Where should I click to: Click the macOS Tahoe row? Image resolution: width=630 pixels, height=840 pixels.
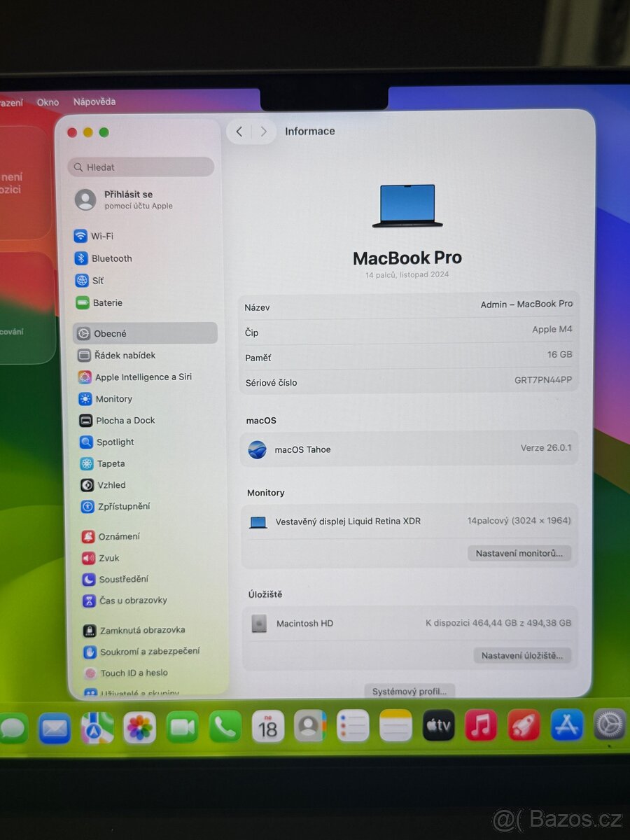pos(409,449)
